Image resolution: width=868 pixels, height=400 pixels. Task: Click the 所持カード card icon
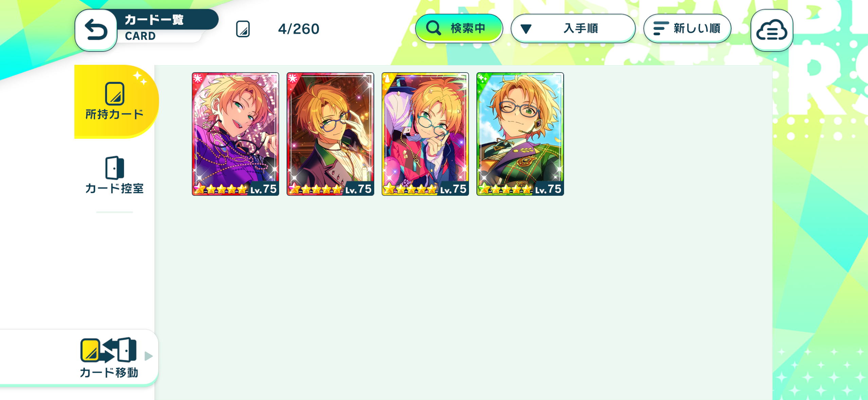pos(114,94)
